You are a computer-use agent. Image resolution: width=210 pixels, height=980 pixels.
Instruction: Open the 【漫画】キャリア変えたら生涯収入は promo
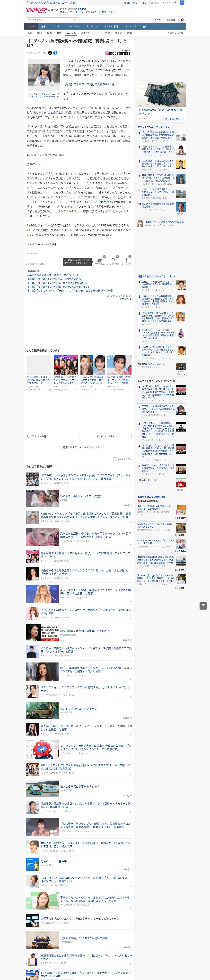164,222
